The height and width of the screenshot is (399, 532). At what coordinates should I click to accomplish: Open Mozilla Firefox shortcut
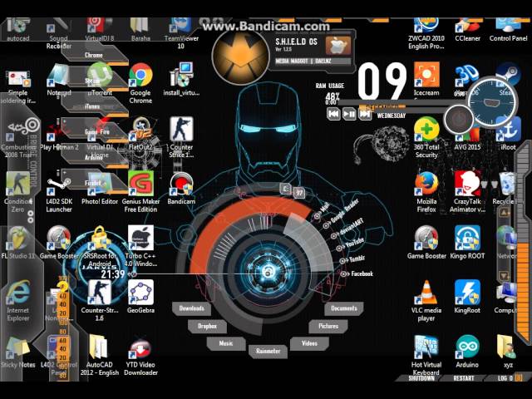point(426,184)
